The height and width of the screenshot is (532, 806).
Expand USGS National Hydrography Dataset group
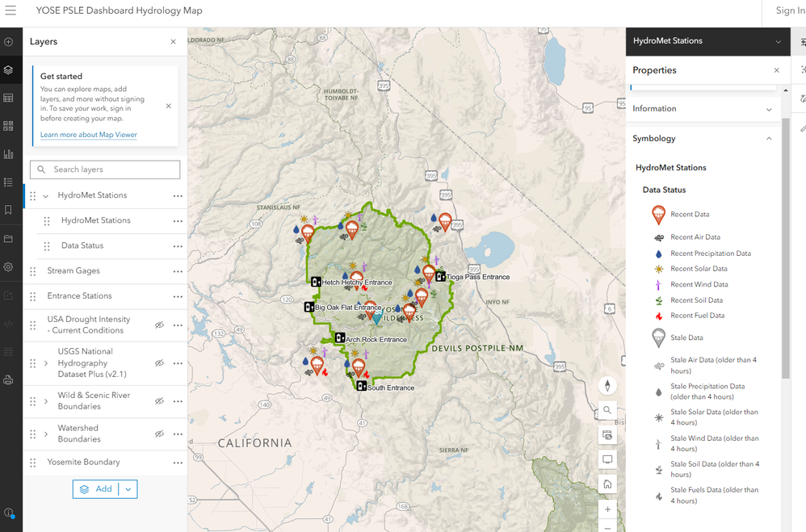coord(46,363)
